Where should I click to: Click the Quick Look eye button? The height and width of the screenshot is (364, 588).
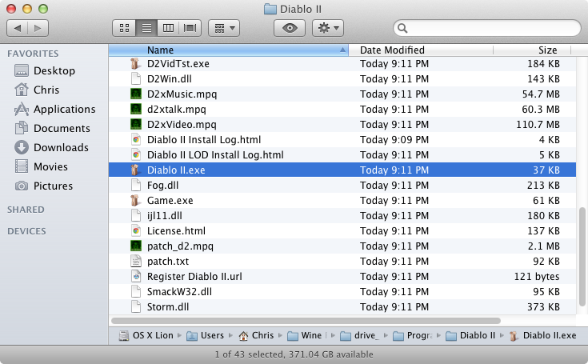(x=290, y=28)
